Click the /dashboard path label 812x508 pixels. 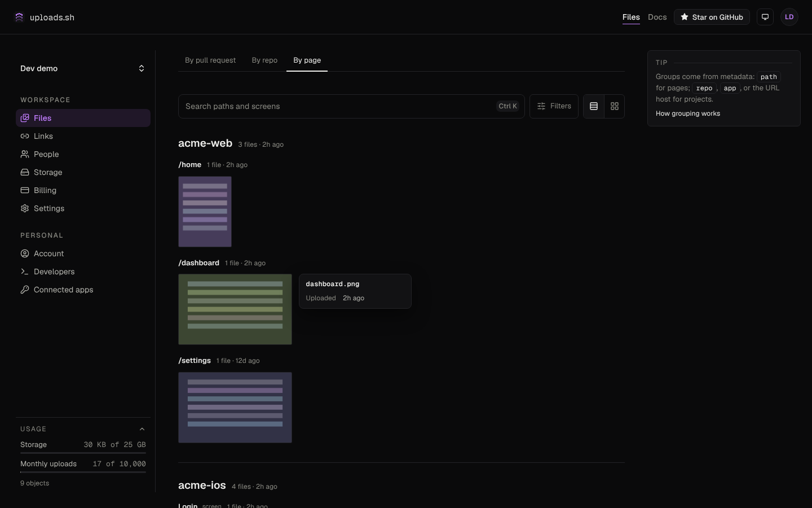click(198, 263)
